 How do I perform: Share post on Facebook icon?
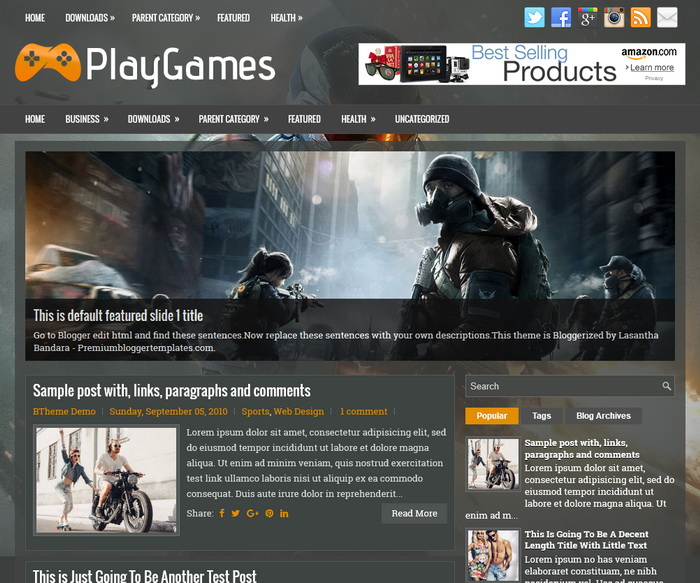click(x=222, y=513)
